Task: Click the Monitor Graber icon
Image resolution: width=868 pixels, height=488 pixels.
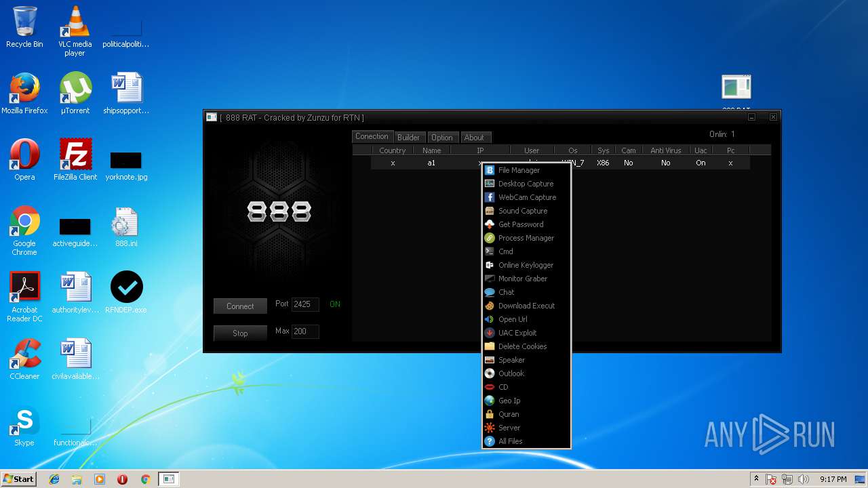Action: (490, 279)
